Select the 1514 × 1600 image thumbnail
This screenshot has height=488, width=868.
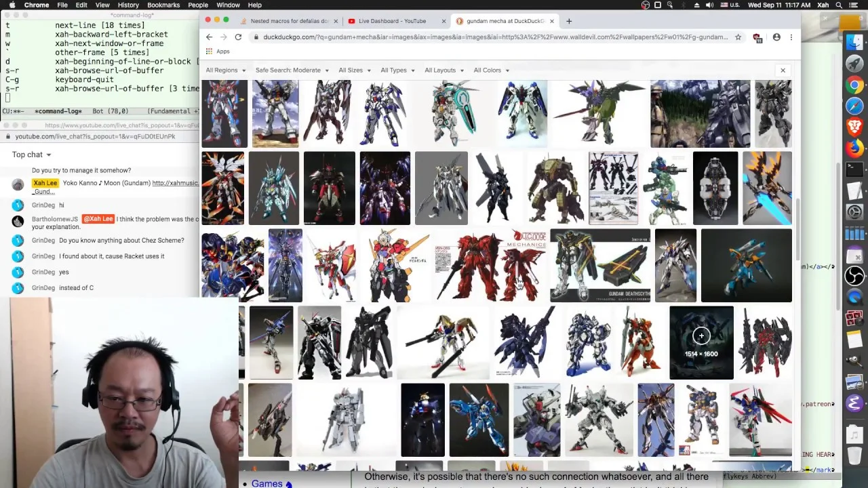pyautogui.click(x=701, y=342)
